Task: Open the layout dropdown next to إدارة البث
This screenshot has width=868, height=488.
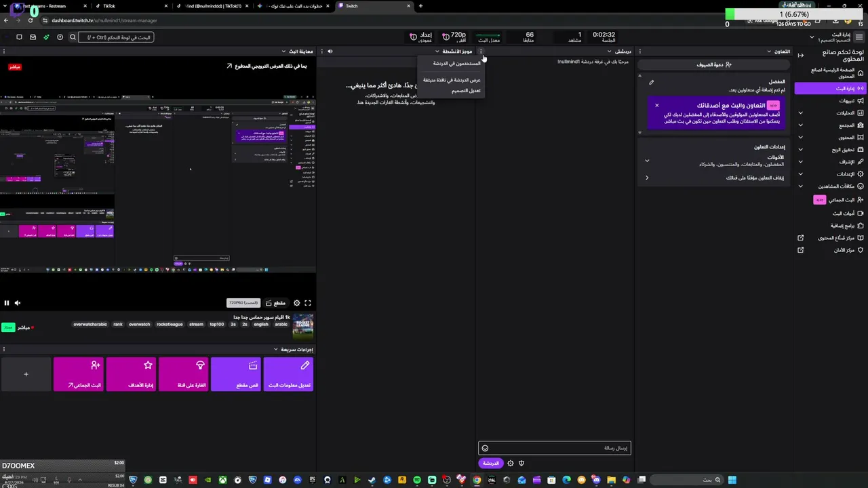Action: tap(812, 37)
